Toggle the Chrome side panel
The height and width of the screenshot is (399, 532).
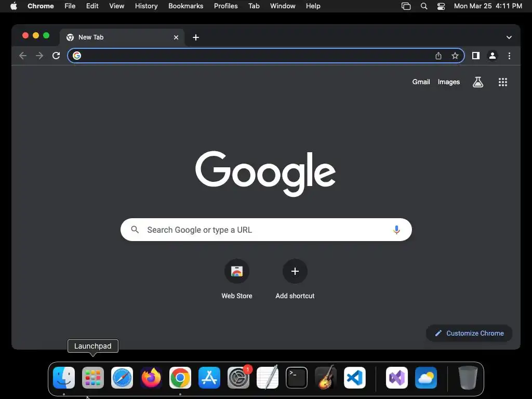click(x=476, y=56)
